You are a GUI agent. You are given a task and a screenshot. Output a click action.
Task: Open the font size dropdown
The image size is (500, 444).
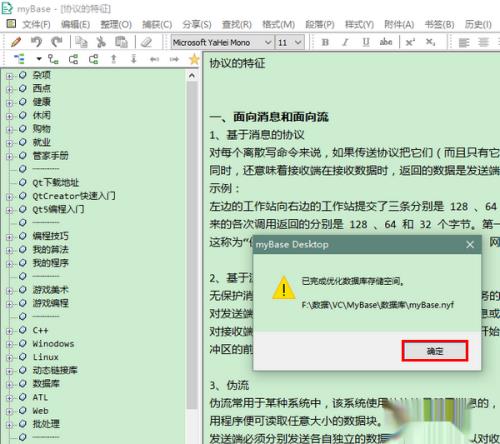coord(298,42)
